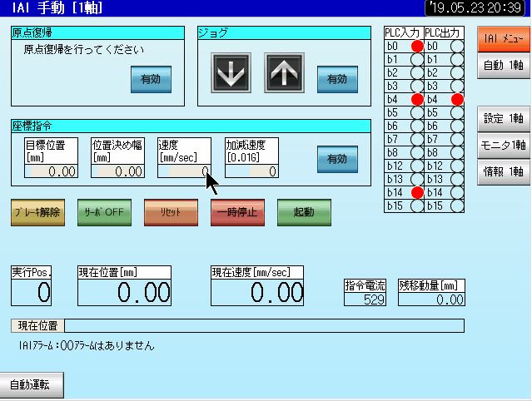Screen dimensions: 532x401
Task: Click the PLC入力 b7 indicator lamp
Action: (x=417, y=139)
